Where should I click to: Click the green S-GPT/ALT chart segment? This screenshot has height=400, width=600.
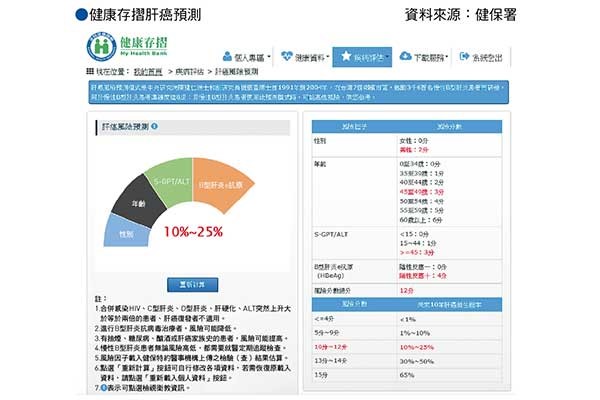168,182
